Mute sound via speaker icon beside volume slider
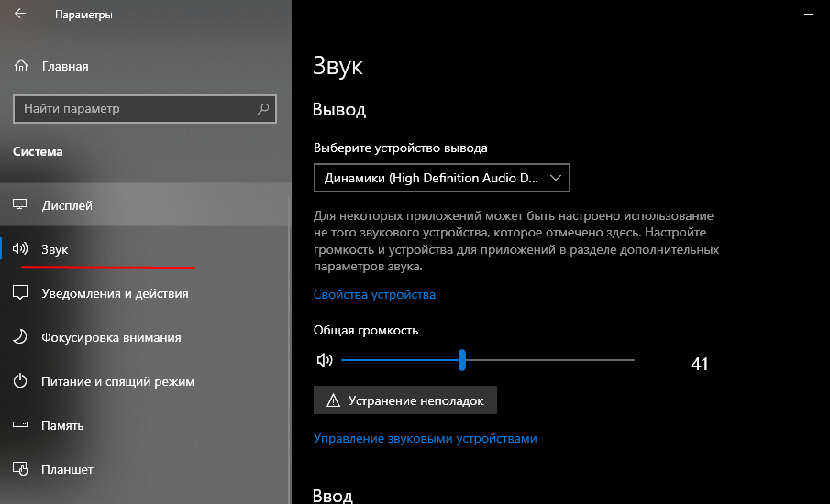 [x=324, y=361]
